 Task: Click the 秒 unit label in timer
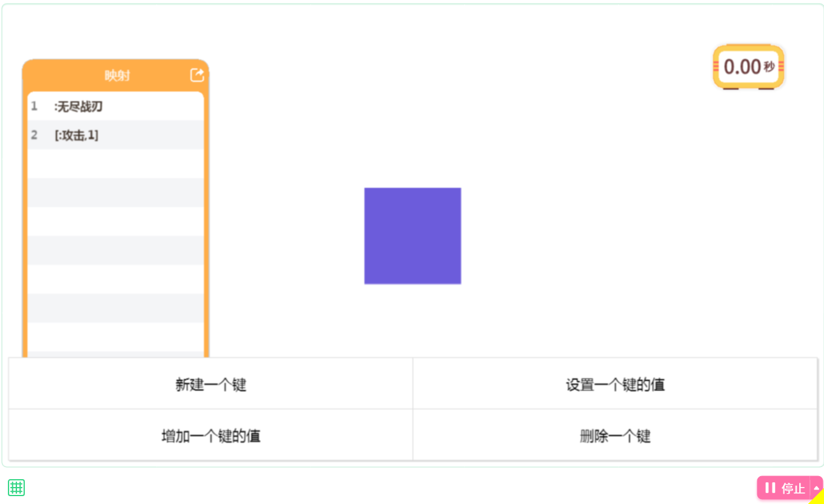[x=769, y=67]
